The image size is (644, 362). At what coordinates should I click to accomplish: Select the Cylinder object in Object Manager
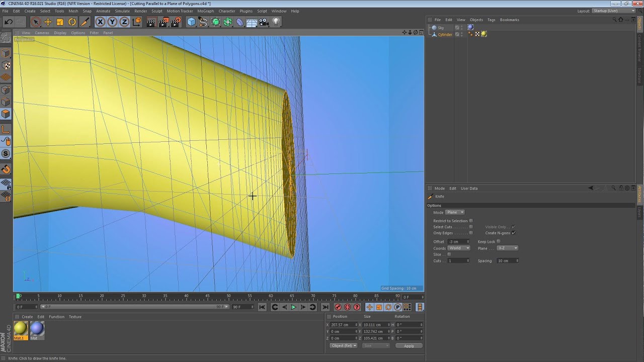tap(445, 34)
